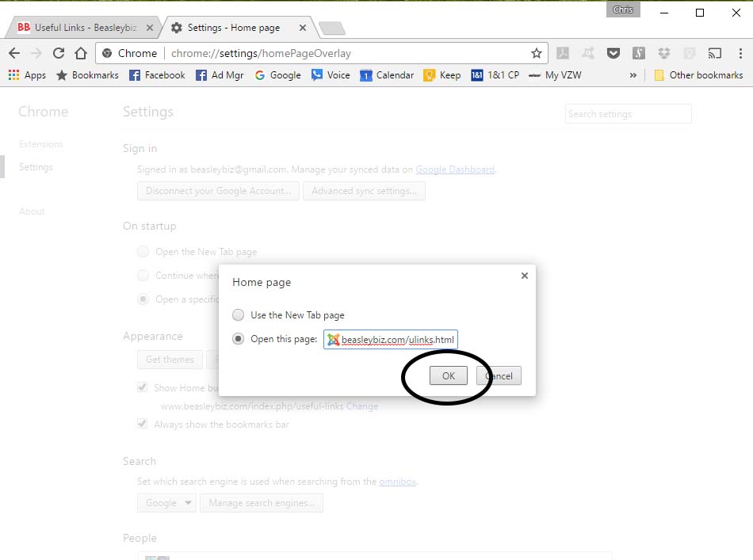
Task: Uncheck Always show the bookmarks bar
Action: pos(142,424)
